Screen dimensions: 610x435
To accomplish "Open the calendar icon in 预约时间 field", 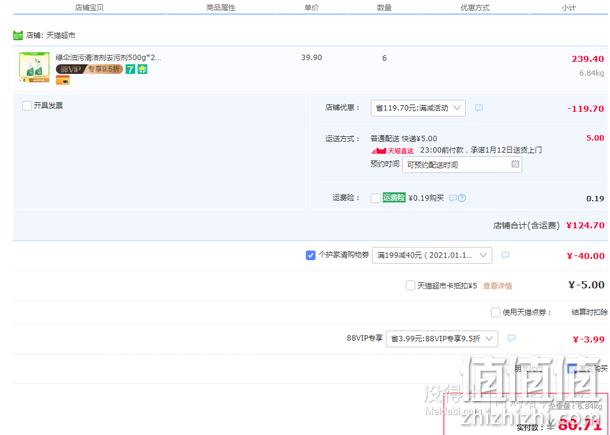I will coord(515,164).
